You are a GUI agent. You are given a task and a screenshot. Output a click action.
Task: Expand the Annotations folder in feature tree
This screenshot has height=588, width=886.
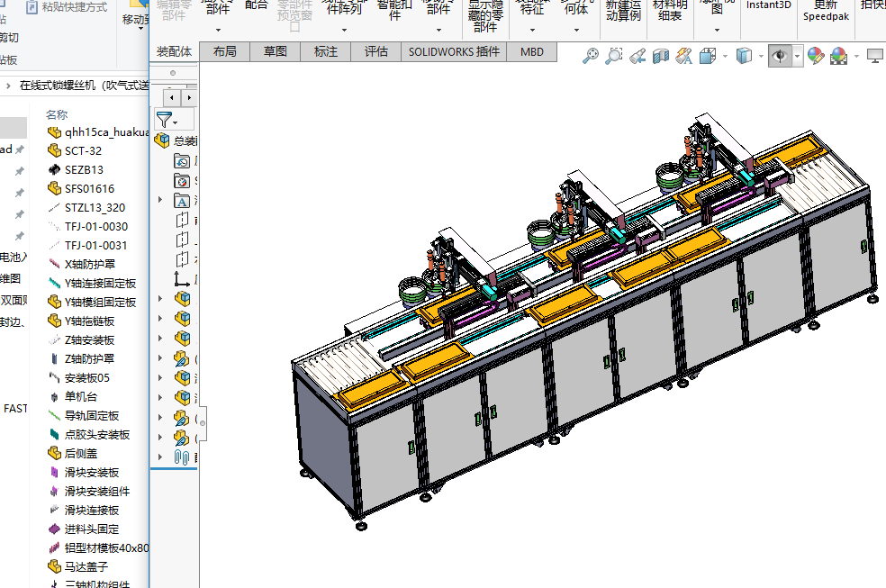(161, 201)
